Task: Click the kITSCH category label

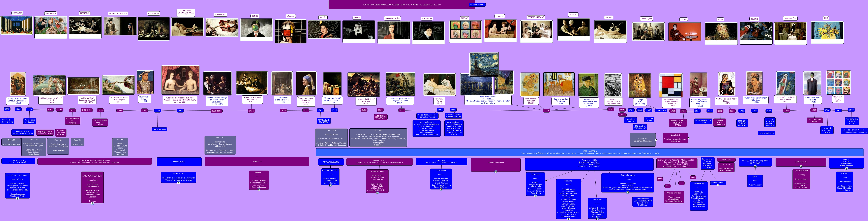Action: [464, 18]
